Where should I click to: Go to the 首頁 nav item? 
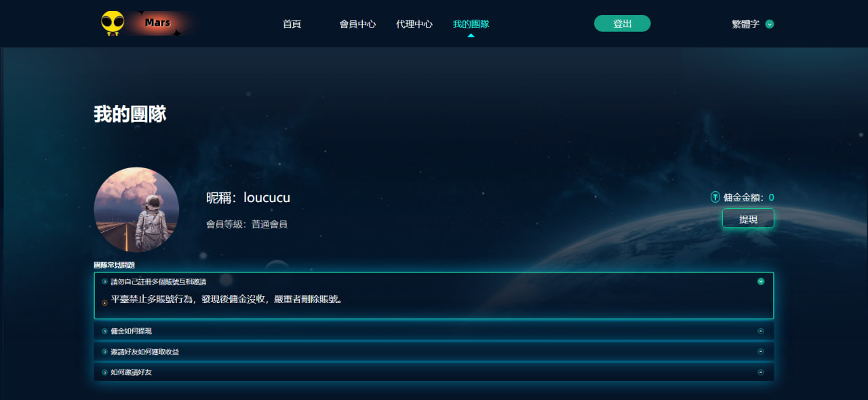point(292,24)
